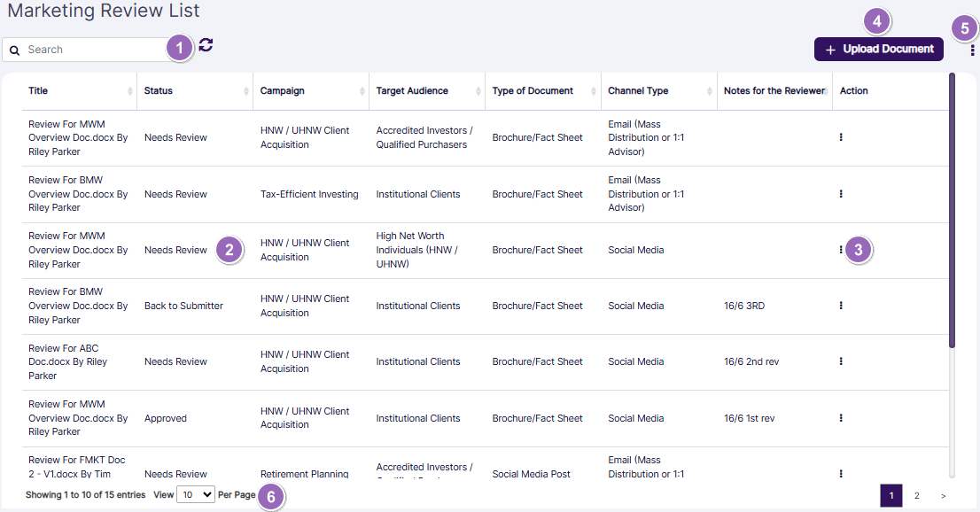Open the entries Per Page dropdown
The image size is (980, 512).
point(195,494)
